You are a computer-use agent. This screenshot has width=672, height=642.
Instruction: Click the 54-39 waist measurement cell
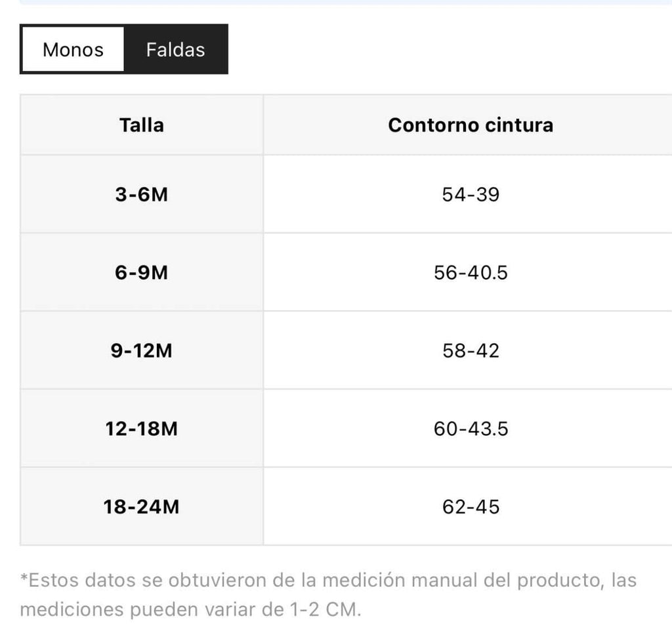(x=470, y=195)
